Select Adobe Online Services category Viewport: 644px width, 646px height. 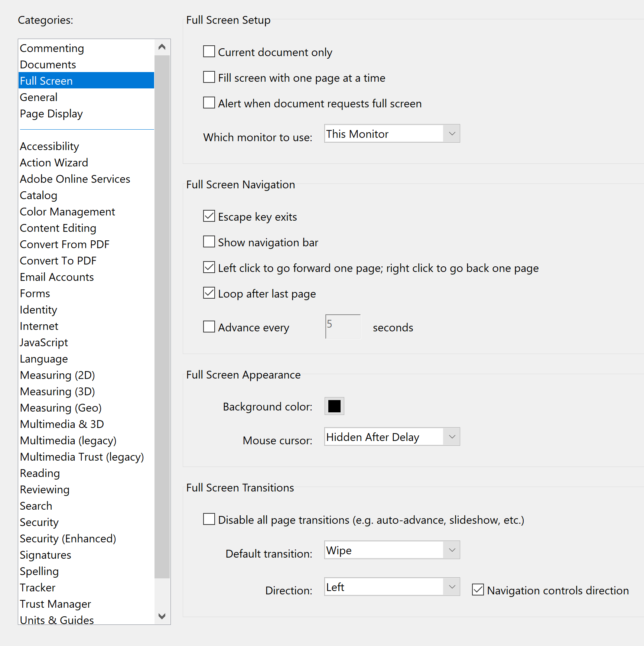click(x=86, y=179)
